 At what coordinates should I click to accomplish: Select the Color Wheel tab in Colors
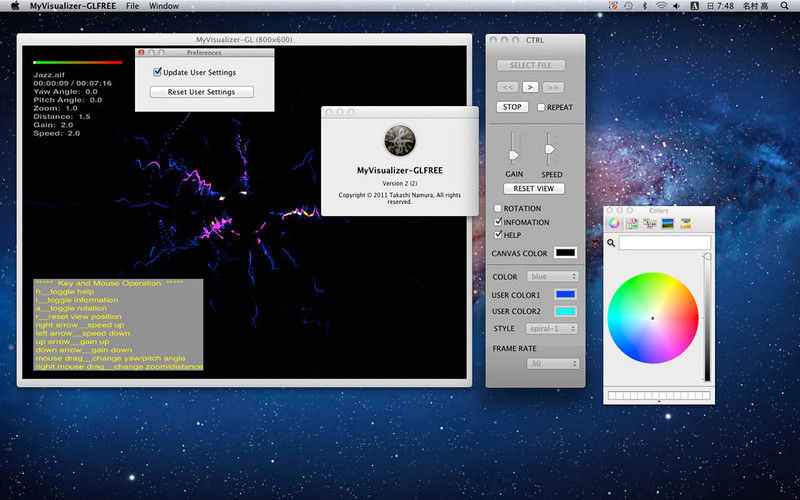(x=614, y=223)
